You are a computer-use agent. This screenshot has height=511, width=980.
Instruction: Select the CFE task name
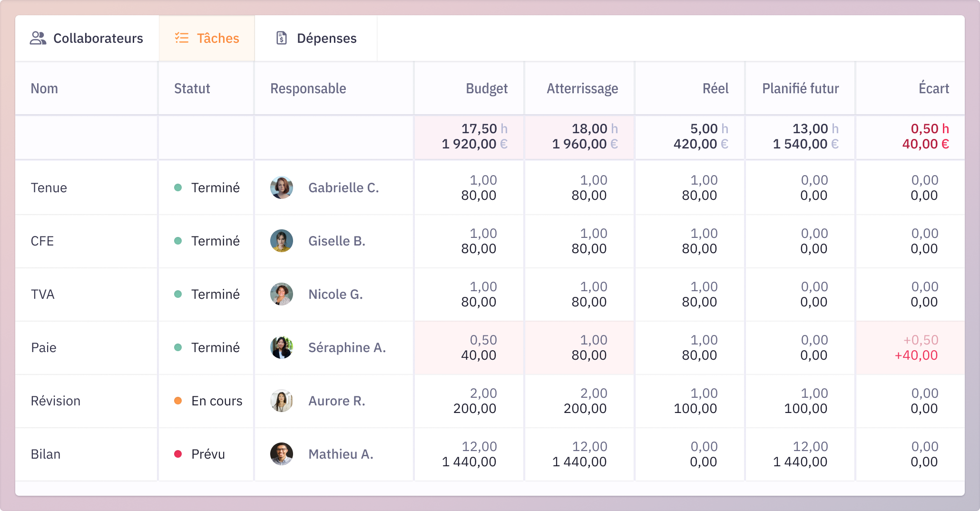click(x=42, y=241)
